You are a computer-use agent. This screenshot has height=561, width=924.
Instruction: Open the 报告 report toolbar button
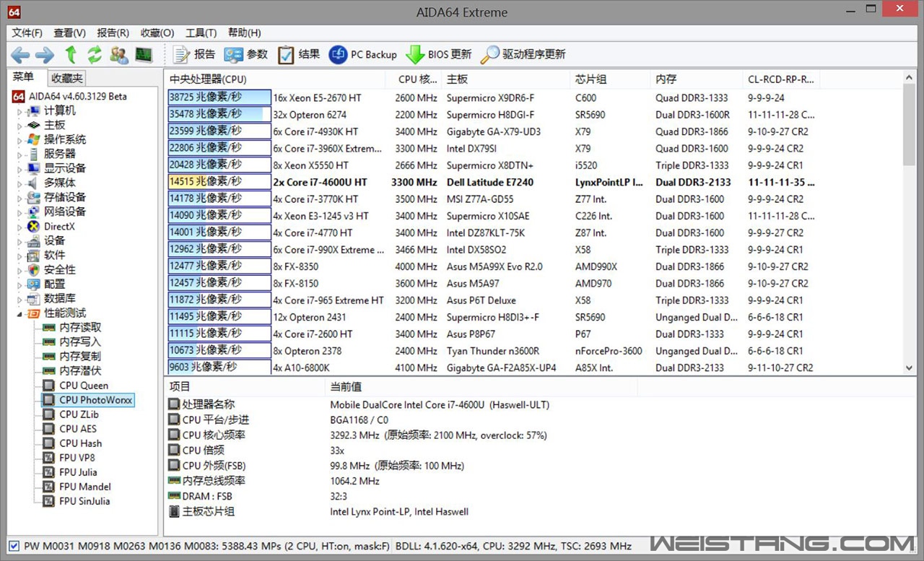click(x=194, y=54)
